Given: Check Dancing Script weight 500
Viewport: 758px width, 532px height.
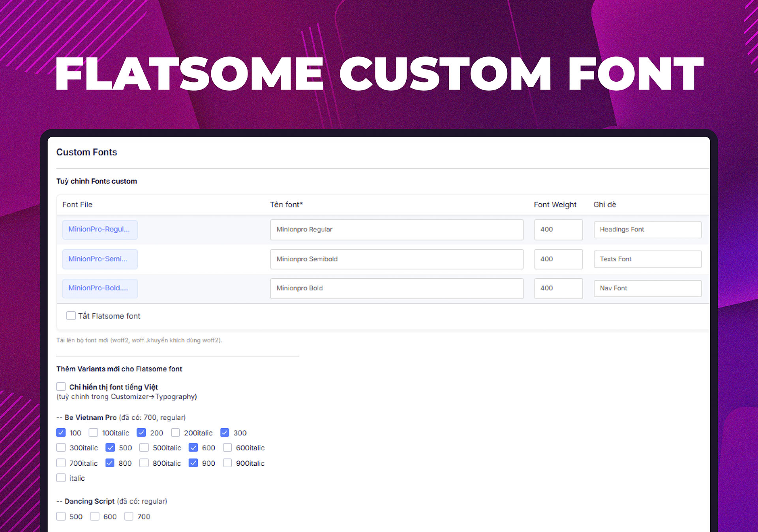Looking at the screenshot, I should [61, 516].
